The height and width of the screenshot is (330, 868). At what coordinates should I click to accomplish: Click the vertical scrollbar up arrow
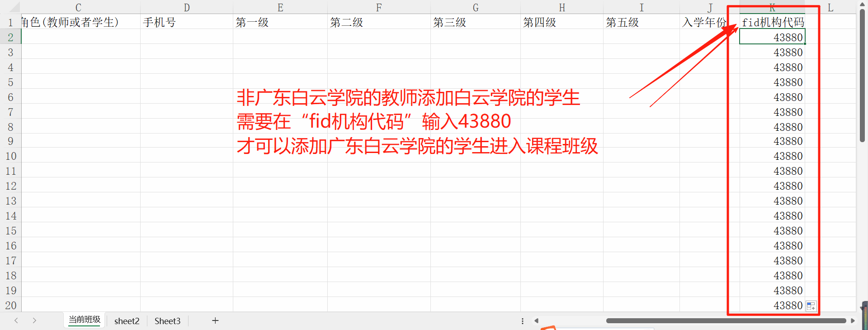(863, 4)
